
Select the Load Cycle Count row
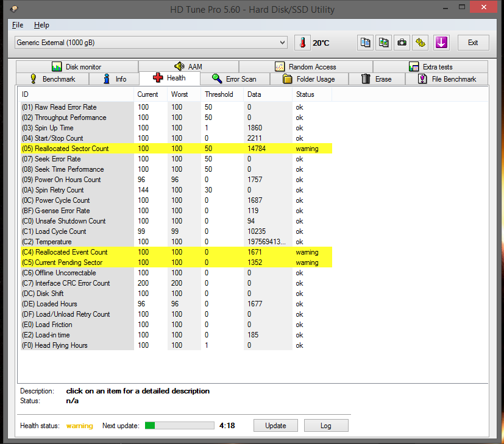click(x=176, y=231)
